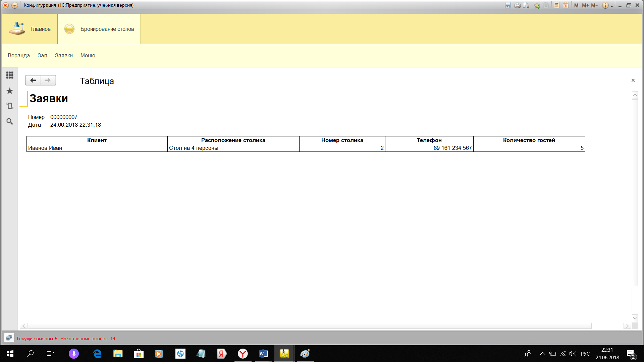The image size is (644, 362).
Task: Open the Заявки menu item
Action: [x=64, y=56]
